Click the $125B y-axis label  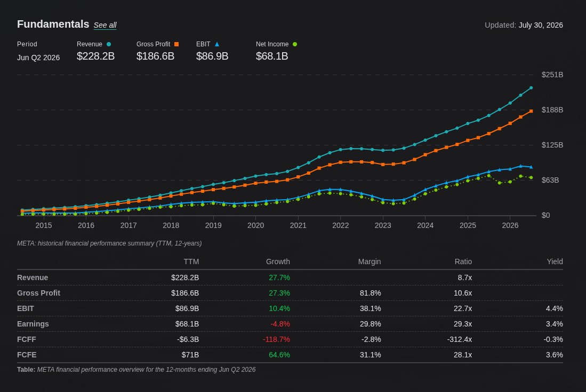pyautogui.click(x=552, y=145)
